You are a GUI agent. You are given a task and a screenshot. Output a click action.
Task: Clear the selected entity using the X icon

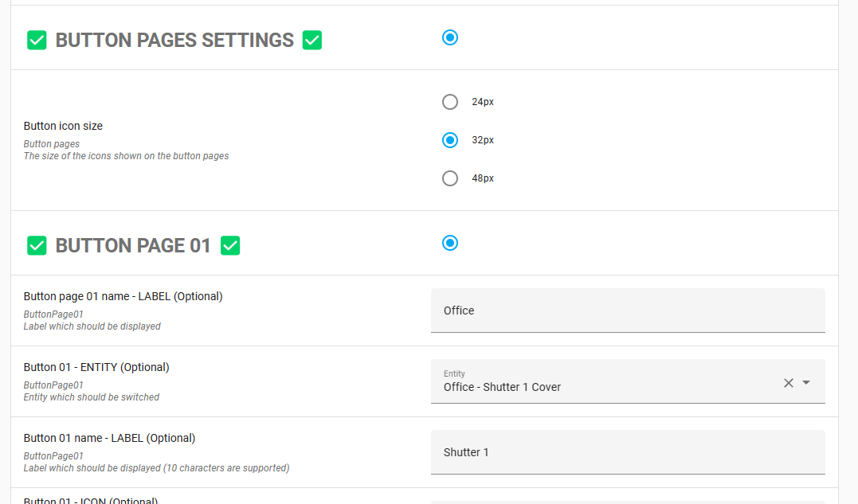click(787, 382)
